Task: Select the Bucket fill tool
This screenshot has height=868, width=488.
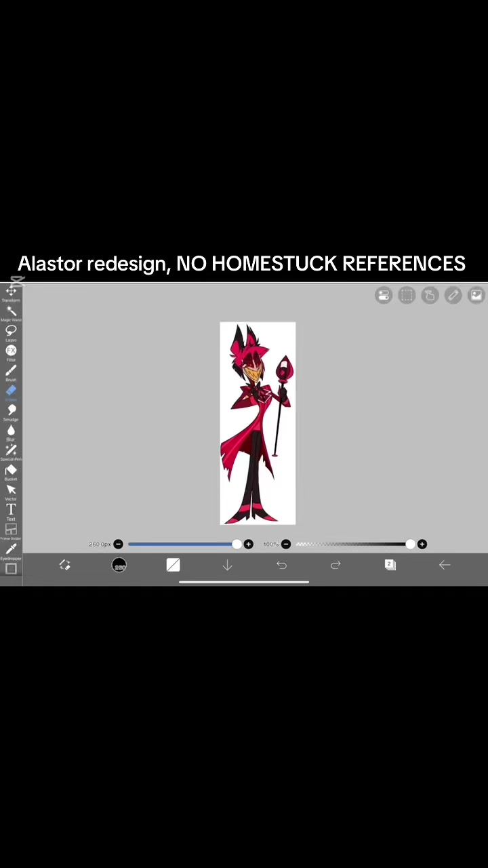Action: pos(11,472)
